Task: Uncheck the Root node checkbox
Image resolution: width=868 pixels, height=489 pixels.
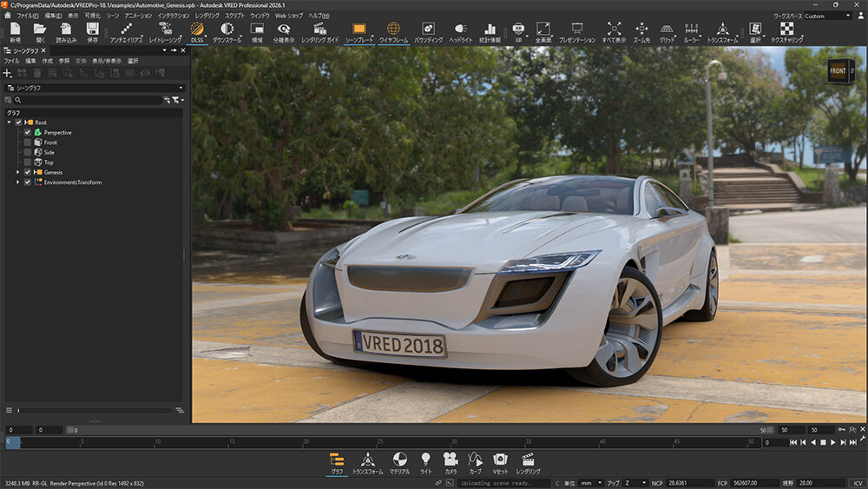Action: [x=18, y=122]
